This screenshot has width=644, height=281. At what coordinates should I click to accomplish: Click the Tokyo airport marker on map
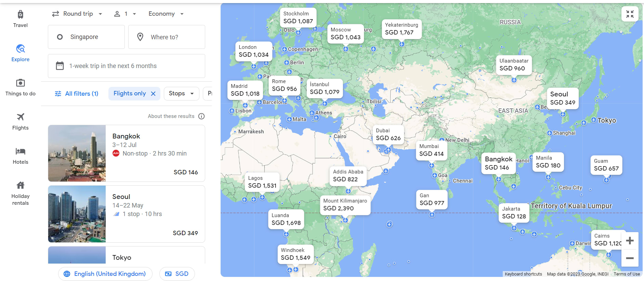594,120
